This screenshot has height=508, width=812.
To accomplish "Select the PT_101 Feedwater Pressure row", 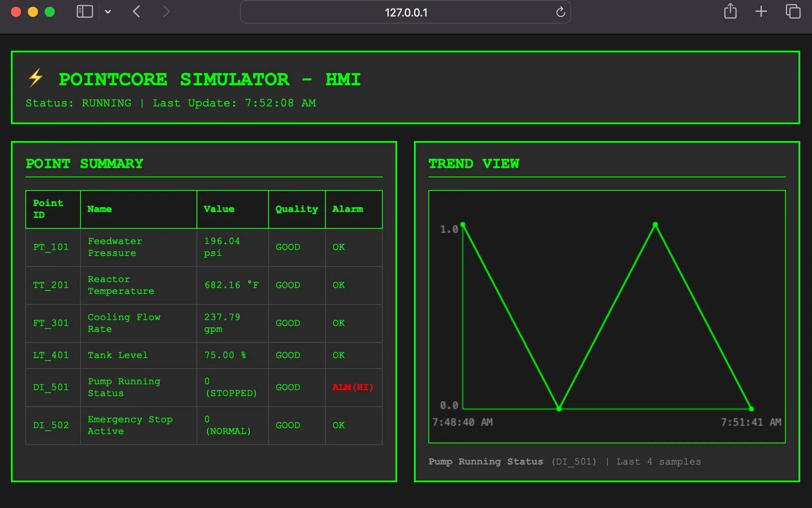I will pyautogui.click(x=203, y=247).
